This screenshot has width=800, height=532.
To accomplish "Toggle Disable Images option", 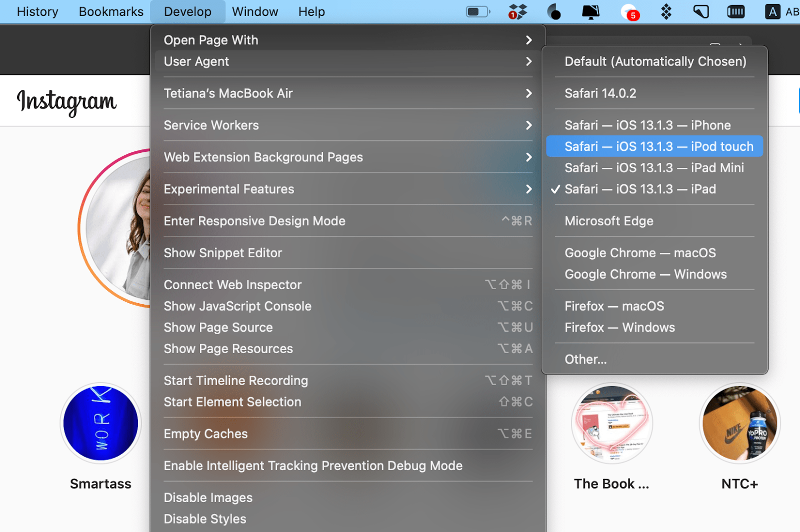I will (348, 498).
